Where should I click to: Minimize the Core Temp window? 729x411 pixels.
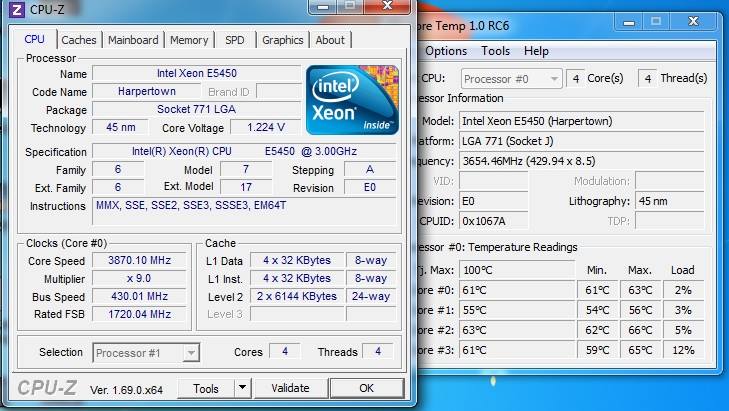(x=629, y=22)
